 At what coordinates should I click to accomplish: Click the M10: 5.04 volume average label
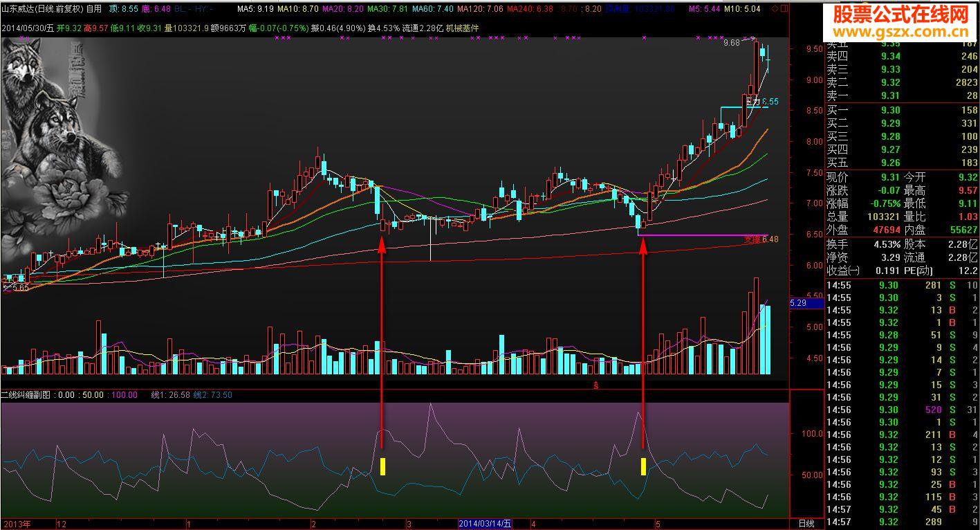[x=743, y=10]
